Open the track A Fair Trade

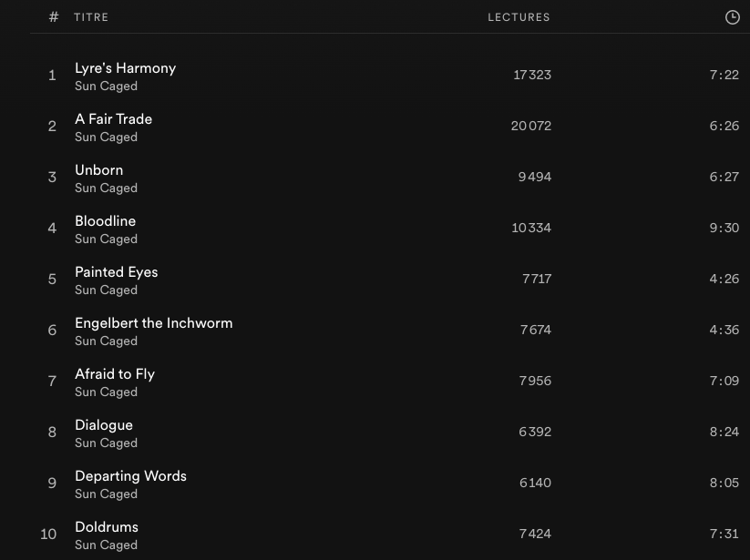(x=113, y=119)
